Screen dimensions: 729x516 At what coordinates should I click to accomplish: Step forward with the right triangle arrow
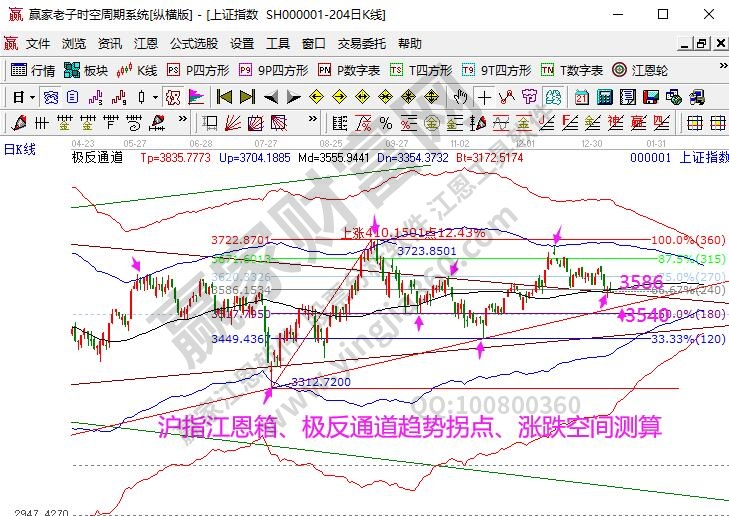pyautogui.click(x=293, y=98)
